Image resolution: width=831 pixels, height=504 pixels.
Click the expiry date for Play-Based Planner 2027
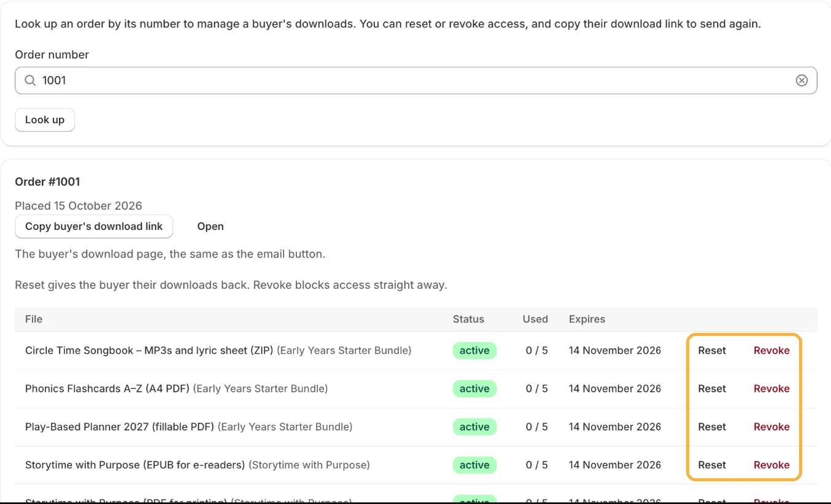click(615, 427)
